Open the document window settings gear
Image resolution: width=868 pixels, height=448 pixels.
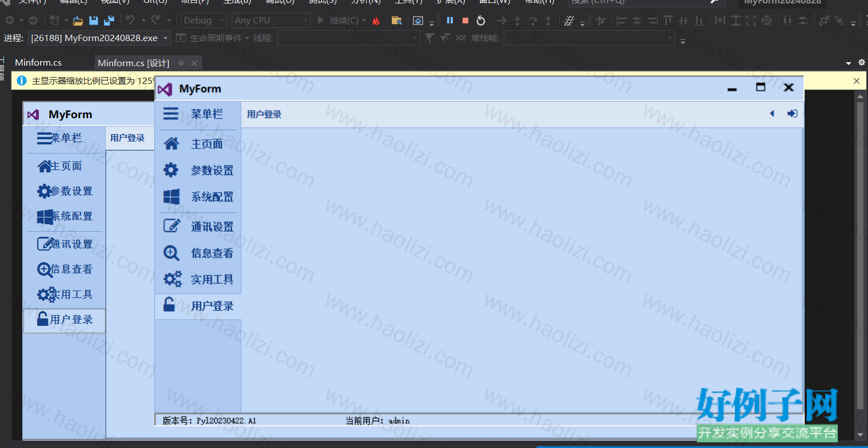[862, 63]
